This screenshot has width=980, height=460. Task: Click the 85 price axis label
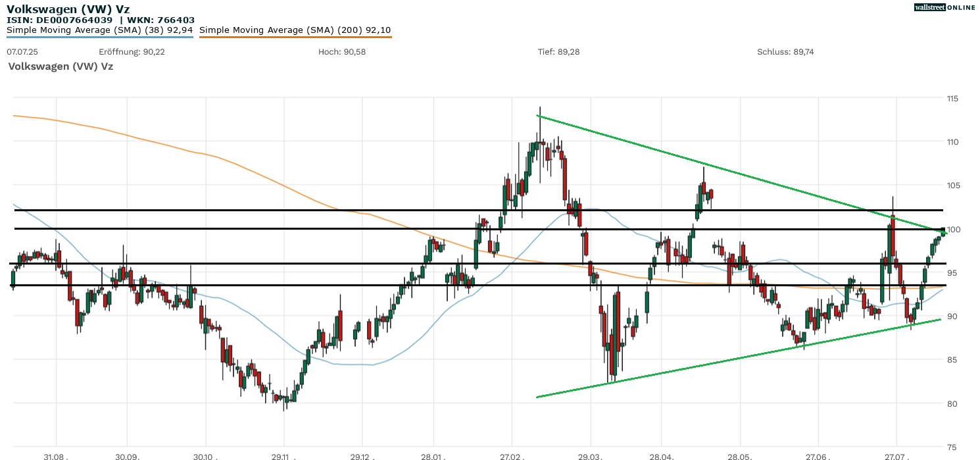[950, 360]
